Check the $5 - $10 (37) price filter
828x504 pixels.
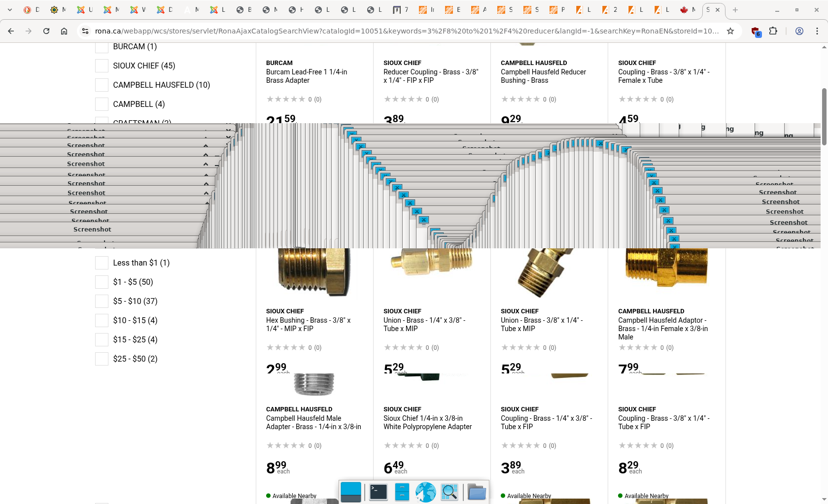pos(102,301)
